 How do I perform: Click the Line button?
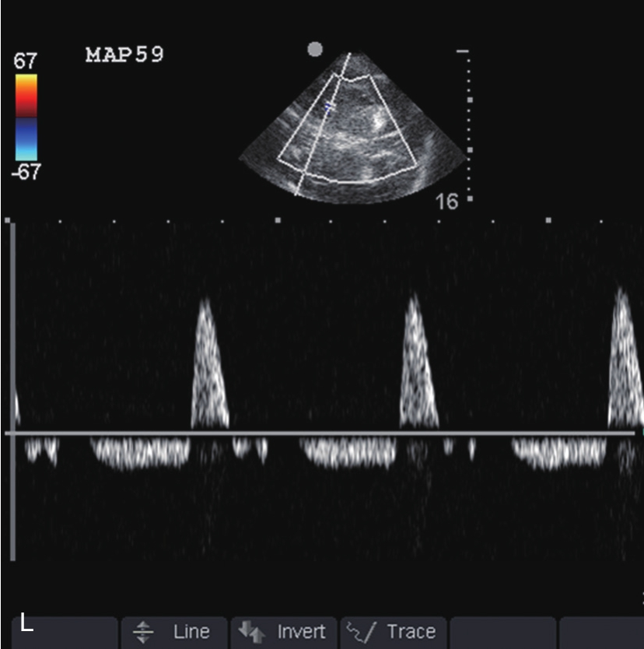coord(174,632)
